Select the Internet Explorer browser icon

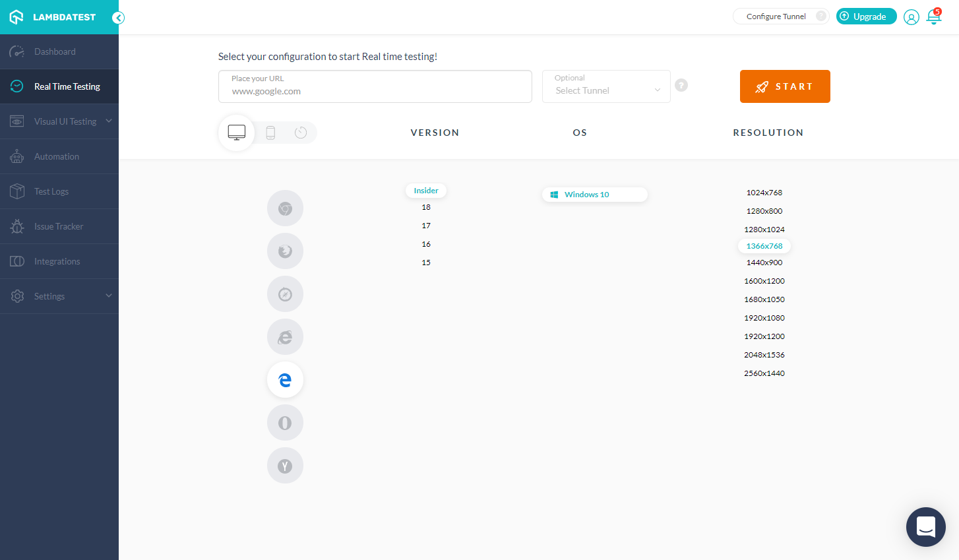[x=285, y=337]
